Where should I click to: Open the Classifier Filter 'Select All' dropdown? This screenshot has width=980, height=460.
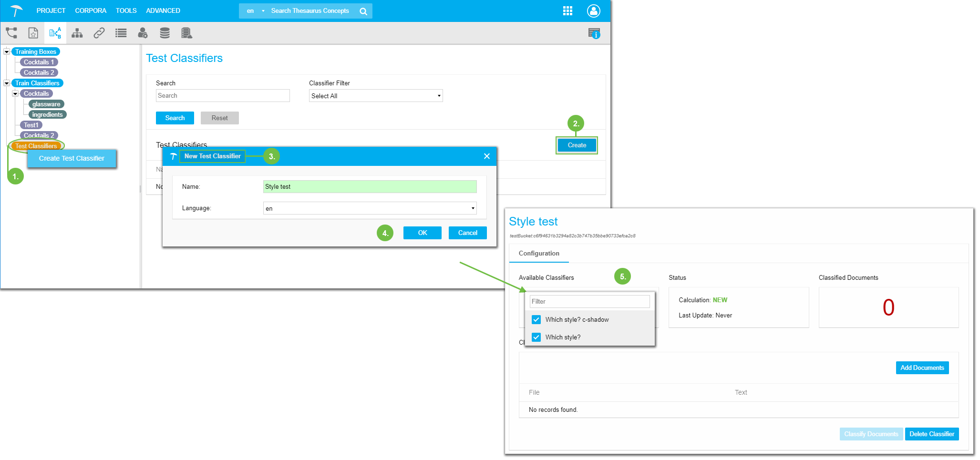[x=375, y=96]
